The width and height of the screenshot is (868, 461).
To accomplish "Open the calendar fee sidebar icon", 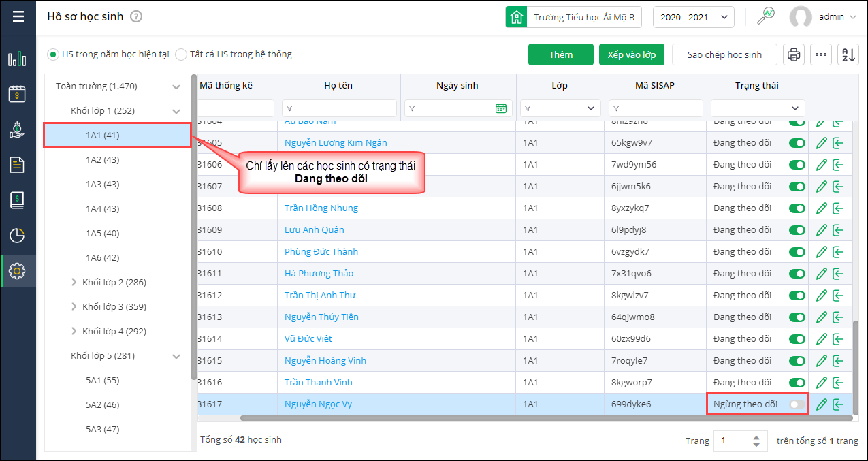I will (x=17, y=94).
